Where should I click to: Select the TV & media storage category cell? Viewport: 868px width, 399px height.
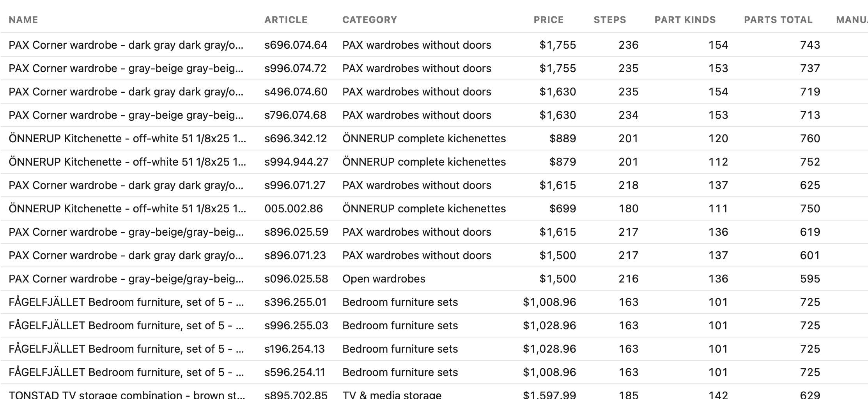(392, 394)
